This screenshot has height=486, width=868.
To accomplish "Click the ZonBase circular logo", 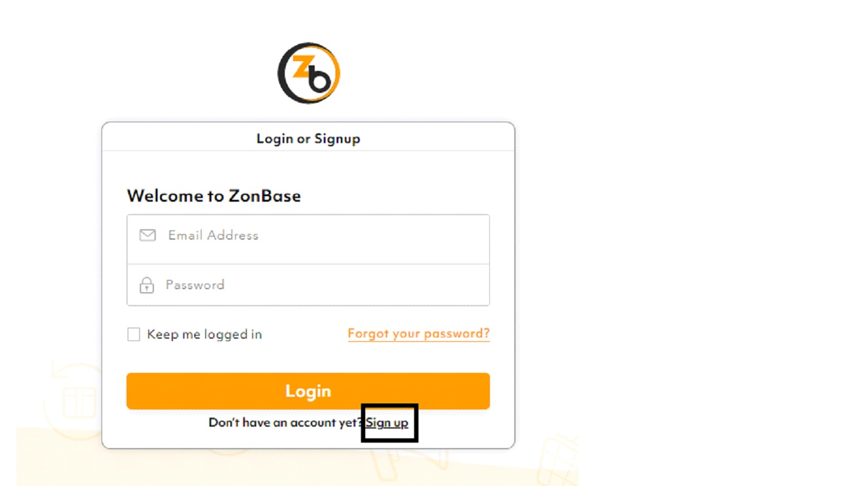I will pyautogui.click(x=308, y=73).
